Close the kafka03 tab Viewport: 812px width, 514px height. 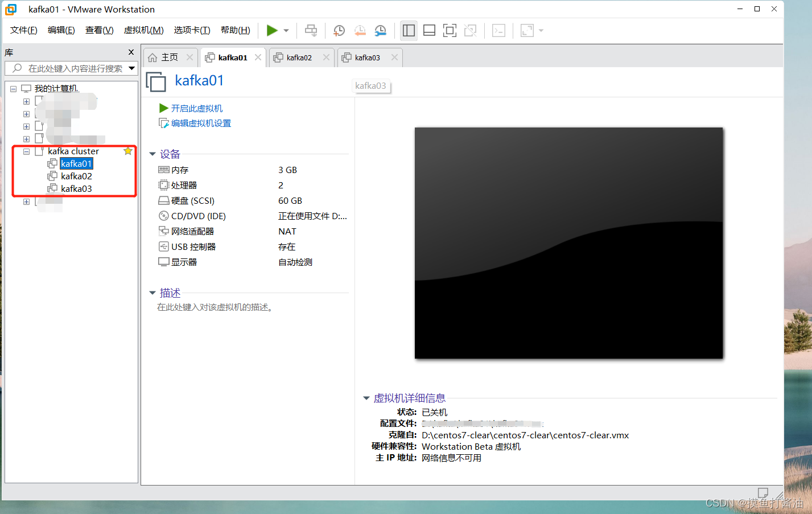[x=394, y=57]
